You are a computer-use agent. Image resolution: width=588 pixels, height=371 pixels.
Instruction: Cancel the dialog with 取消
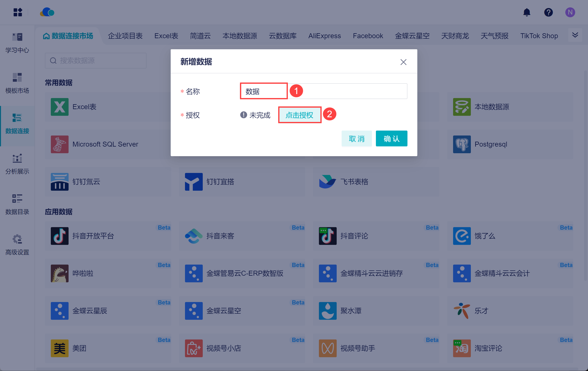click(x=356, y=139)
